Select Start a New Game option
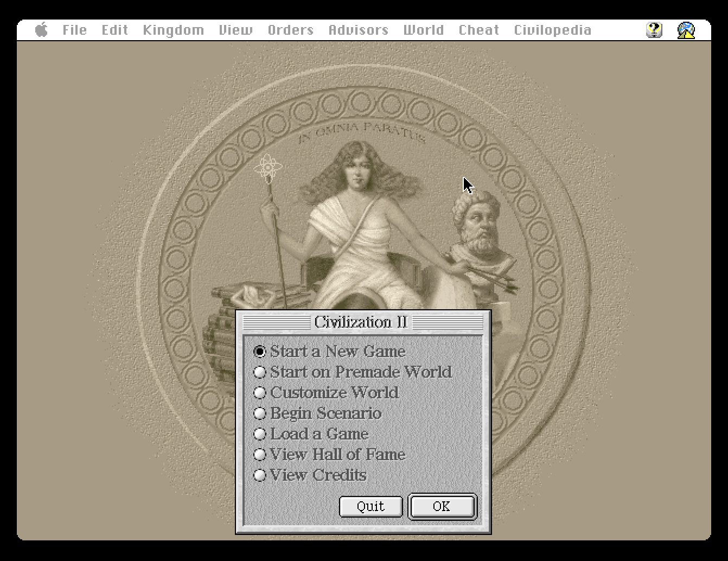 click(x=330, y=352)
